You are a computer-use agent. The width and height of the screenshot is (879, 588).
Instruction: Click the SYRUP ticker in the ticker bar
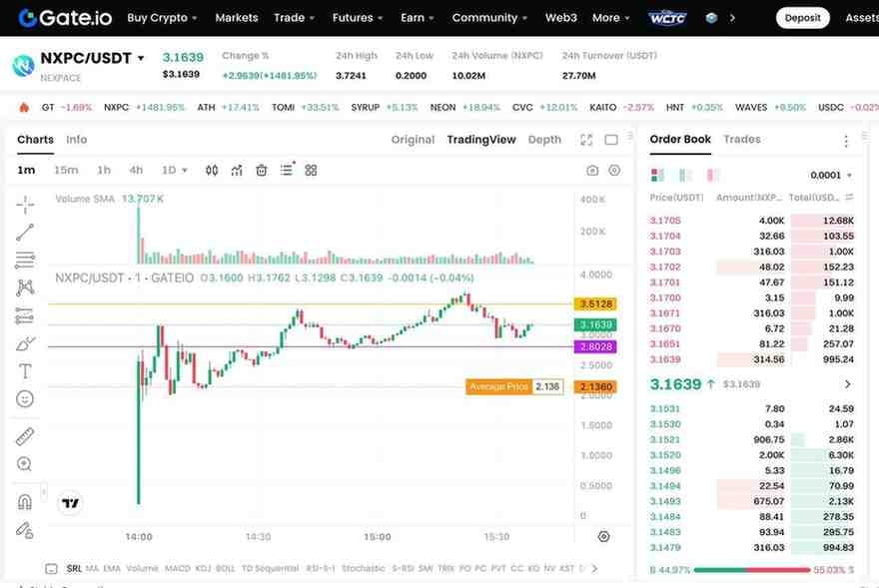pos(384,108)
